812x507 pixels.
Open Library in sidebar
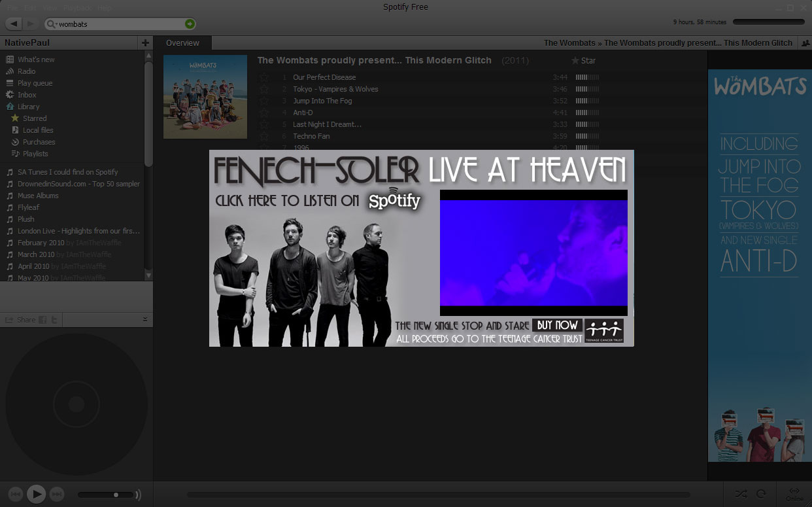(28, 107)
